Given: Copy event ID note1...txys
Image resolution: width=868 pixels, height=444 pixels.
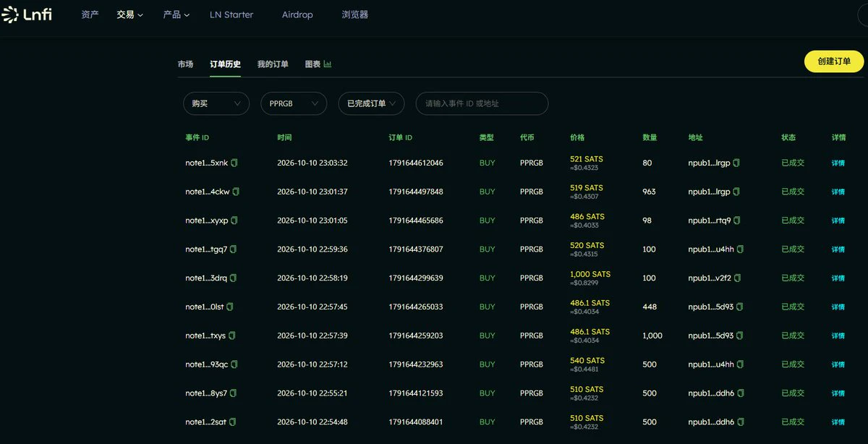Looking at the screenshot, I should click(x=232, y=336).
